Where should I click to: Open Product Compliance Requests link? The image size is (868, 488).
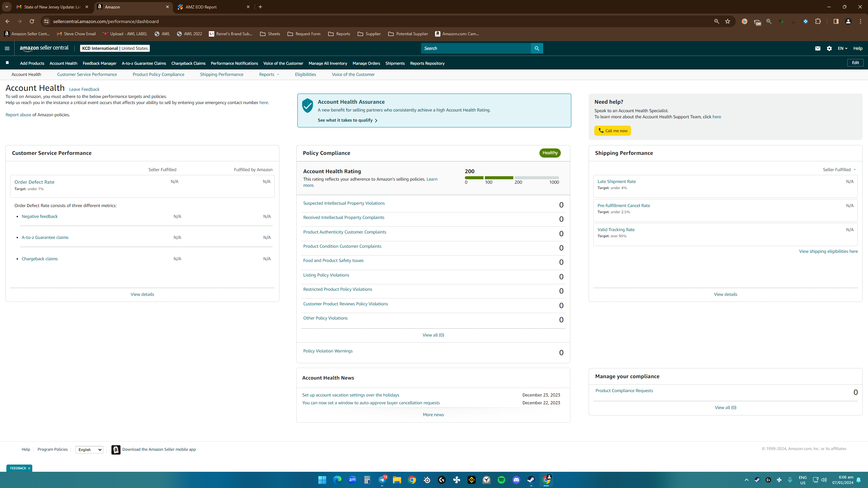point(624,391)
